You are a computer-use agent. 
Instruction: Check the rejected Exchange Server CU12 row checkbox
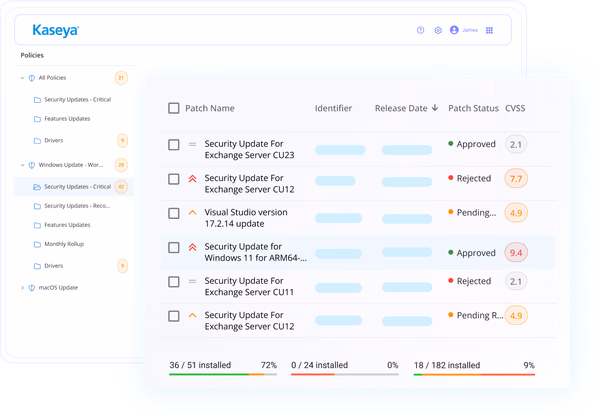174,179
